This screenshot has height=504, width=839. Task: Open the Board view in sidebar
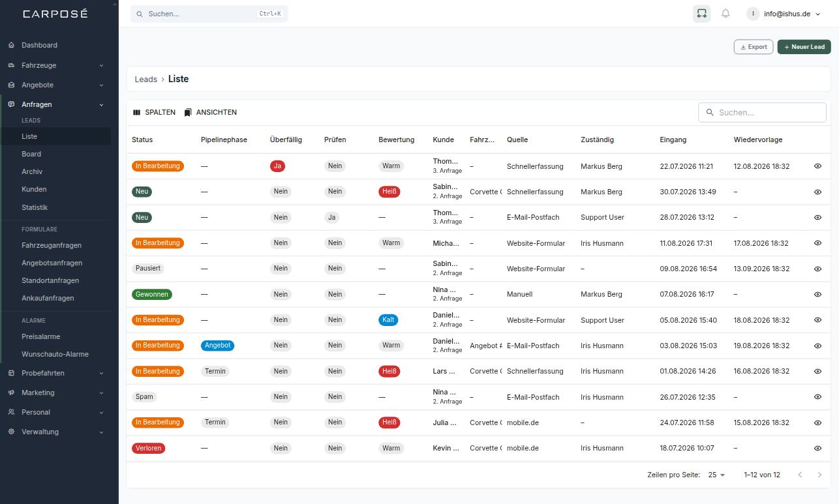31,154
